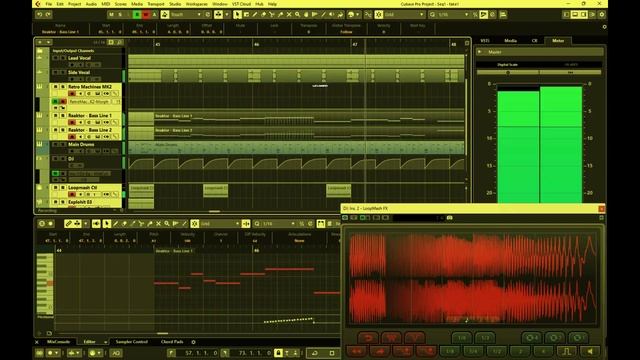Screen dimensions: 640x360
Task: Toggle the green Read automation R button
Action: 137,15
